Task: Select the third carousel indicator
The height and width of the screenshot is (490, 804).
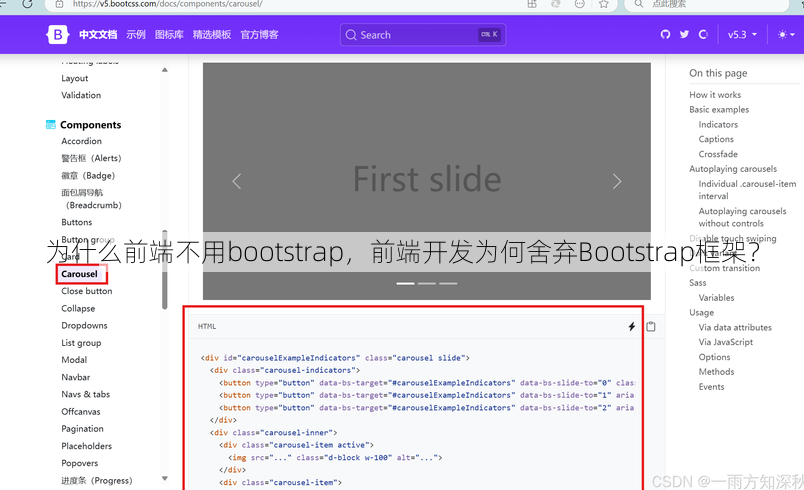Action: coord(448,283)
